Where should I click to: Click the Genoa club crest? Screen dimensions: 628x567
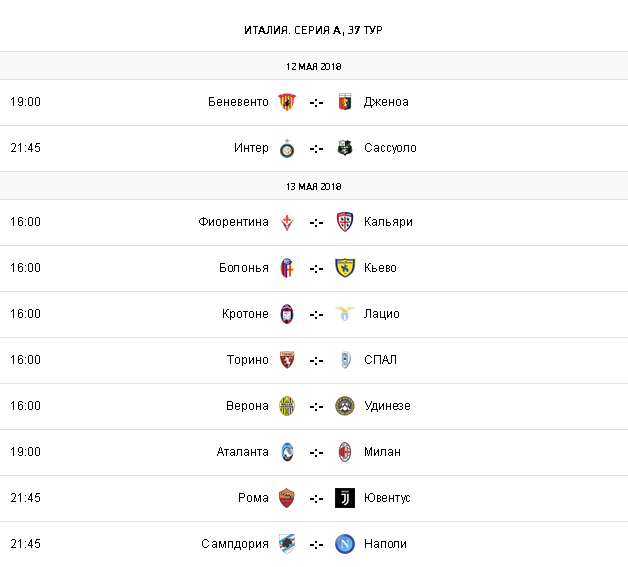tap(345, 102)
